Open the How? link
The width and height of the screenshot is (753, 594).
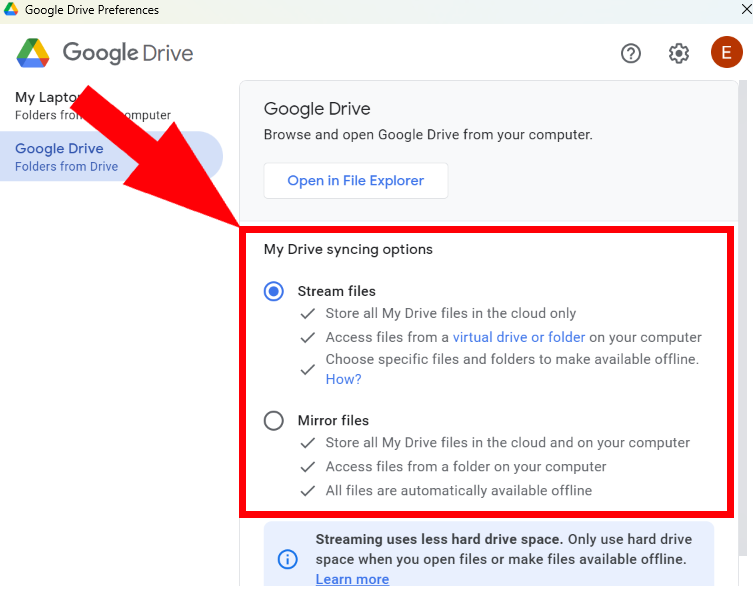tap(343, 379)
